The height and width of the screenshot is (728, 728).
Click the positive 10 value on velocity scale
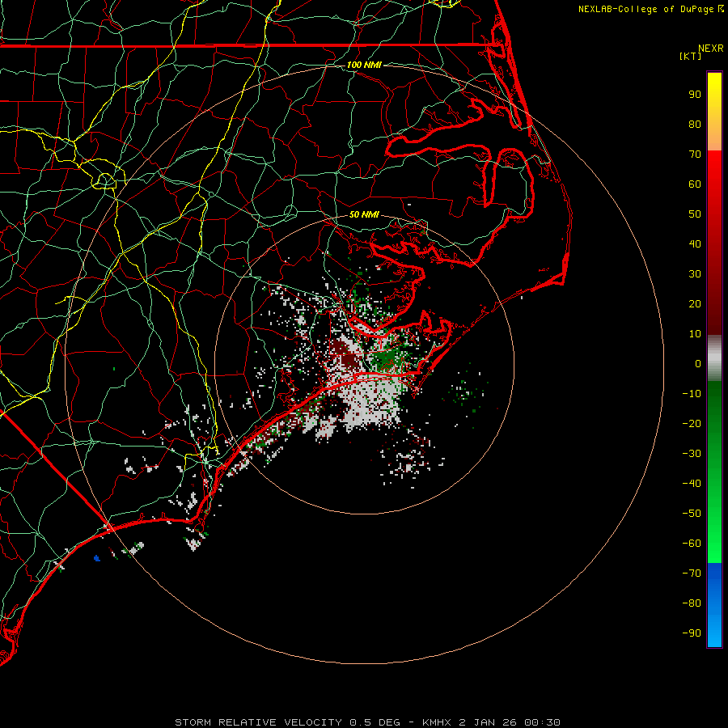coord(695,334)
